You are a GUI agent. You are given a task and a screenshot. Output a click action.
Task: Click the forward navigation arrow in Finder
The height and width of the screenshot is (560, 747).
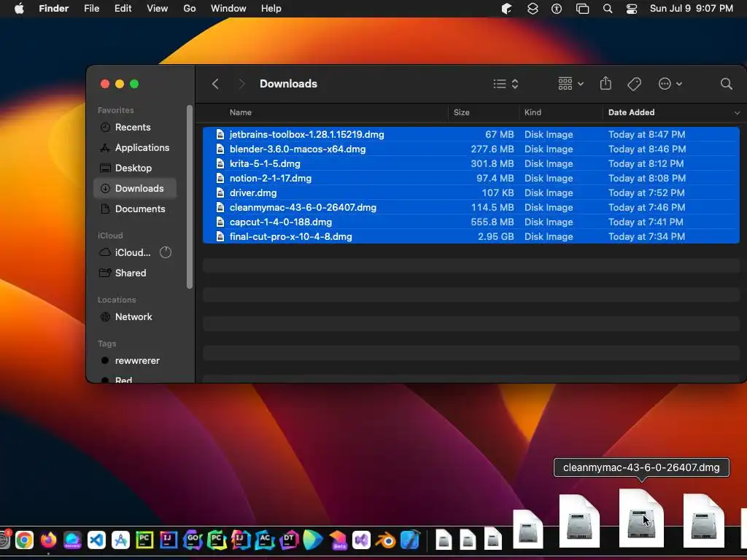point(241,84)
